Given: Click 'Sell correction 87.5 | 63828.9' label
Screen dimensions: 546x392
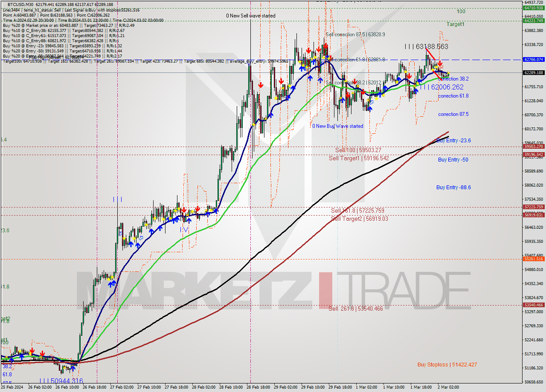Looking at the screenshot, I should 355,35.
